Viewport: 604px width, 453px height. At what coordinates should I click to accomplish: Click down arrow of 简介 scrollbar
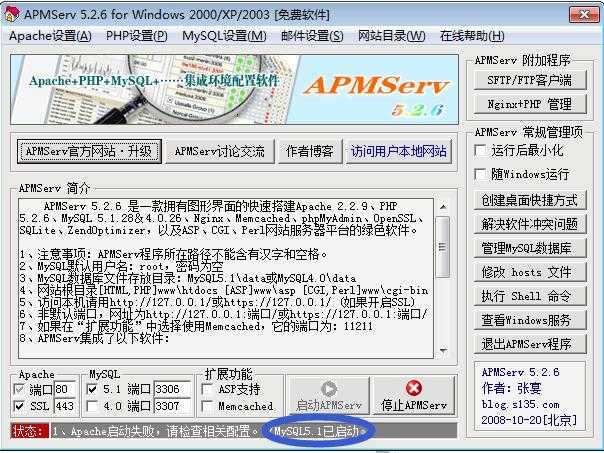click(x=443, y=350)
